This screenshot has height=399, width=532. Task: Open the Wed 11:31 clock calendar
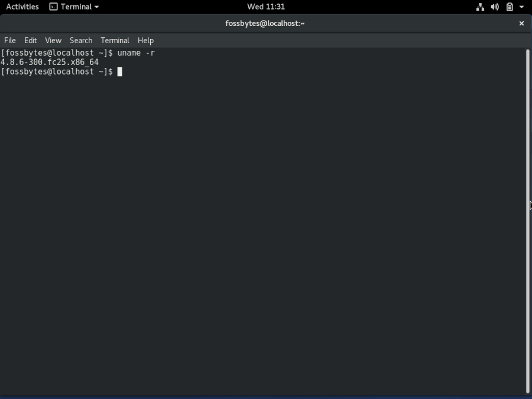pos(265,7)
